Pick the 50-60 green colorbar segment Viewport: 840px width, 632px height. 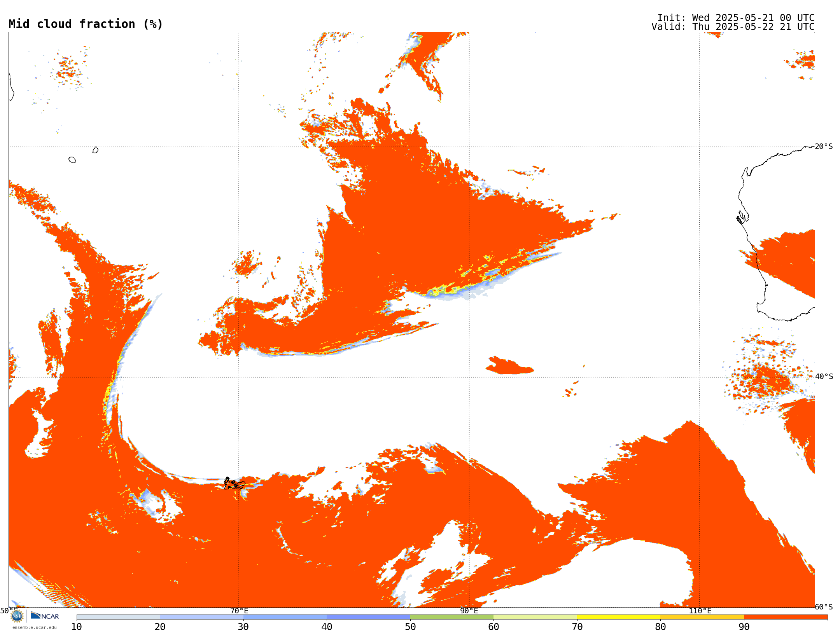452,617
